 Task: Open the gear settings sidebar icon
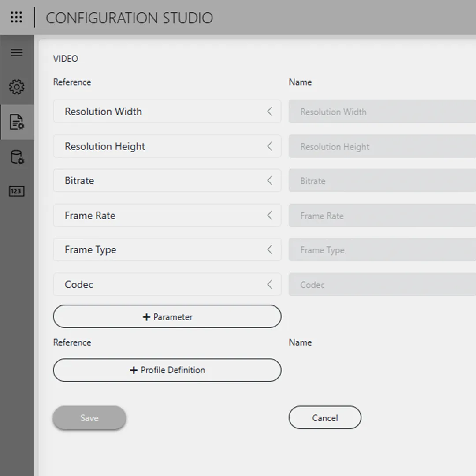tap(17, 87)
